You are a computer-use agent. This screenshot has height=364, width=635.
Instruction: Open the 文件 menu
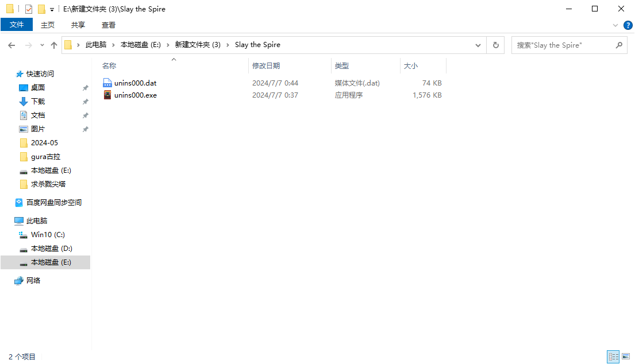pyautogui.click(x=17, y=25)
